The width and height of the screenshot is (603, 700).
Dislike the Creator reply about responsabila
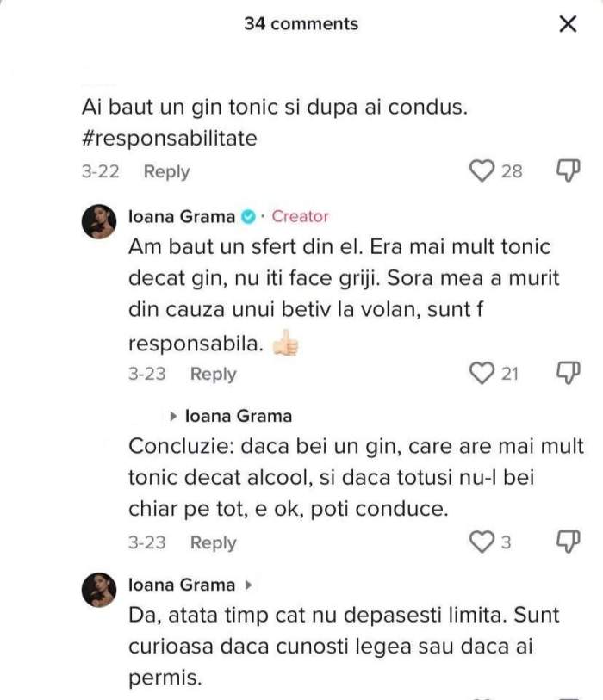click(x=567, y=374)
